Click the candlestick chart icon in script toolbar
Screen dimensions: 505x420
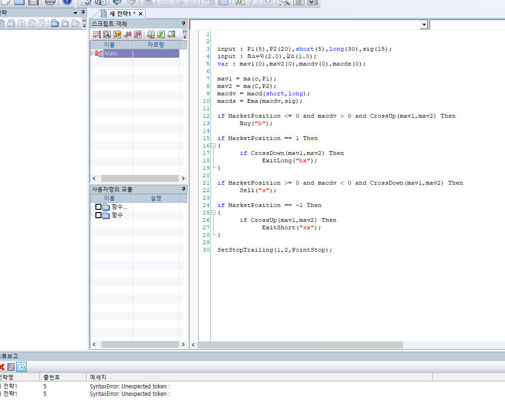click(128, 34)
